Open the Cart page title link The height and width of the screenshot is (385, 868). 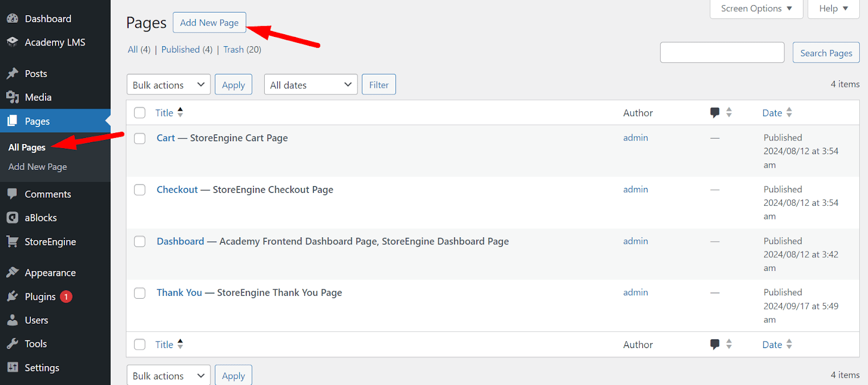click(x=166, y=138)
